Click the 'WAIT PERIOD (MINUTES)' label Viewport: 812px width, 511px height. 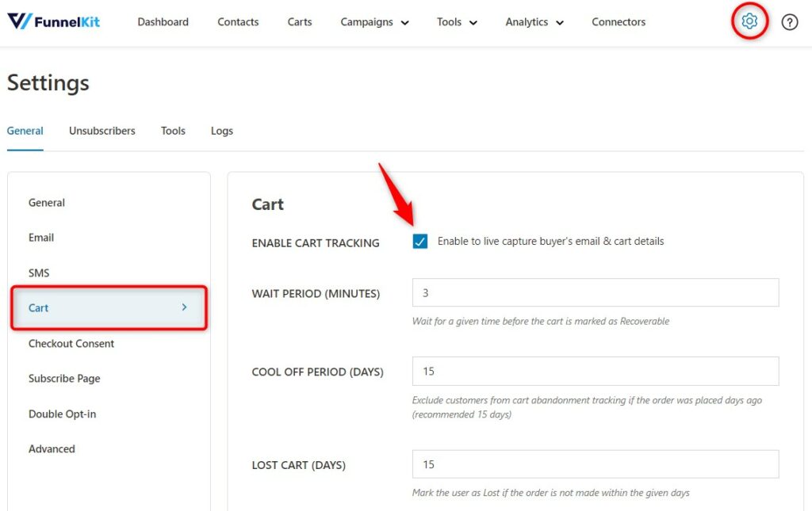[x=316, y=294]
